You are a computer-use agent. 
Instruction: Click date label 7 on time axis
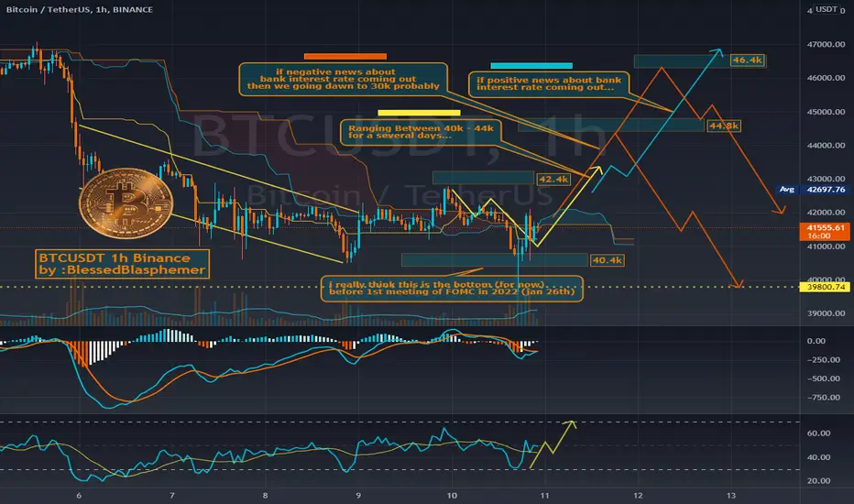[172, 495]
